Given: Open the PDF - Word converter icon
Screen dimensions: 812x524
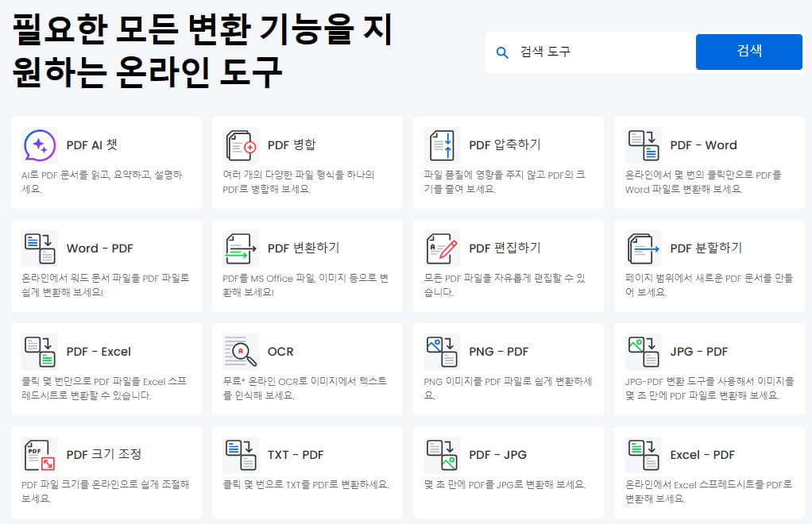Looking at the screenshot, I should (x=642, y=144).
